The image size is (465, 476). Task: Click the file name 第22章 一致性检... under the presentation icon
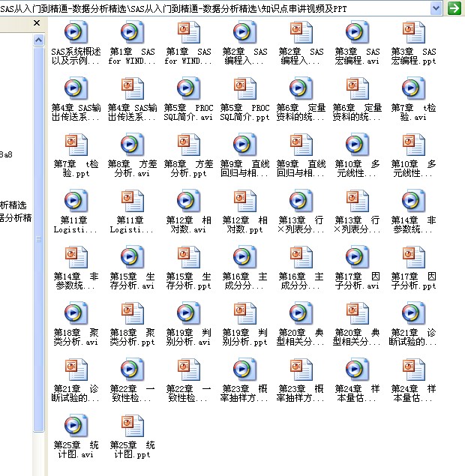click(x=188, y=393)
